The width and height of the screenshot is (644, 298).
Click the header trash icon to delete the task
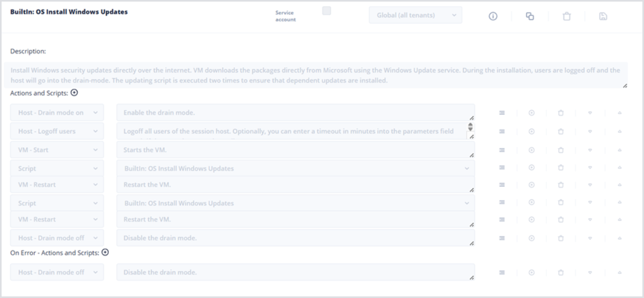(566, 16)
